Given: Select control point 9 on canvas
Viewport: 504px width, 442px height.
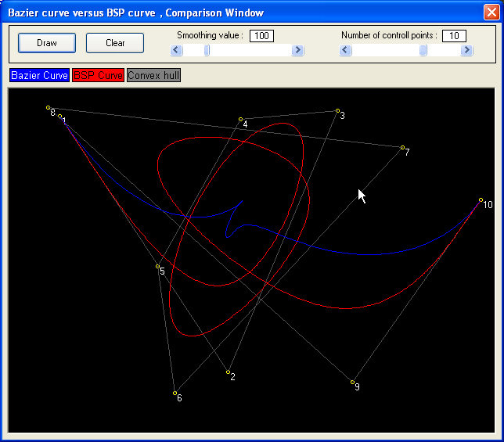Looking at the screenshot, I should click(x=352, y=383).
